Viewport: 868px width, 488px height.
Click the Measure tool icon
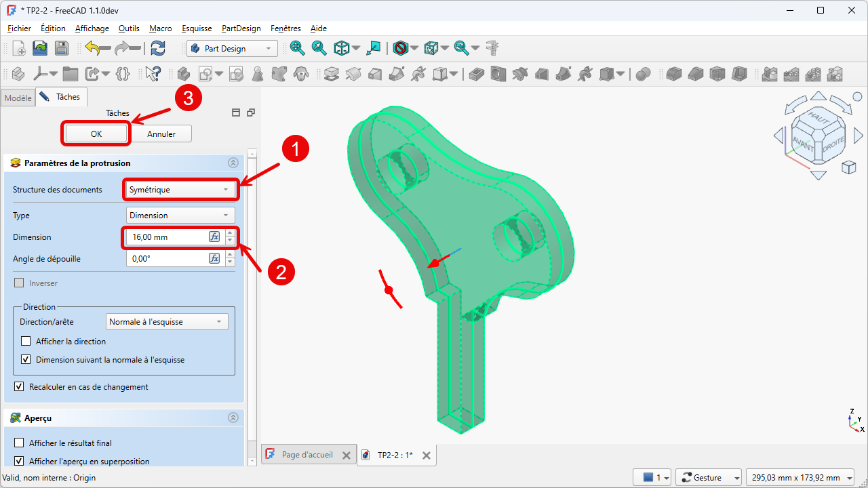tap(492, 48)
